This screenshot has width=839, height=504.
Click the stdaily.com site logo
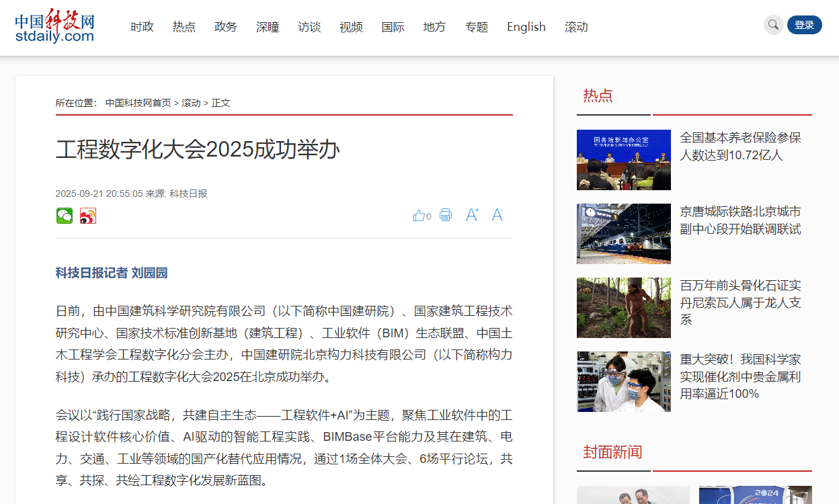tap(54, 27)
